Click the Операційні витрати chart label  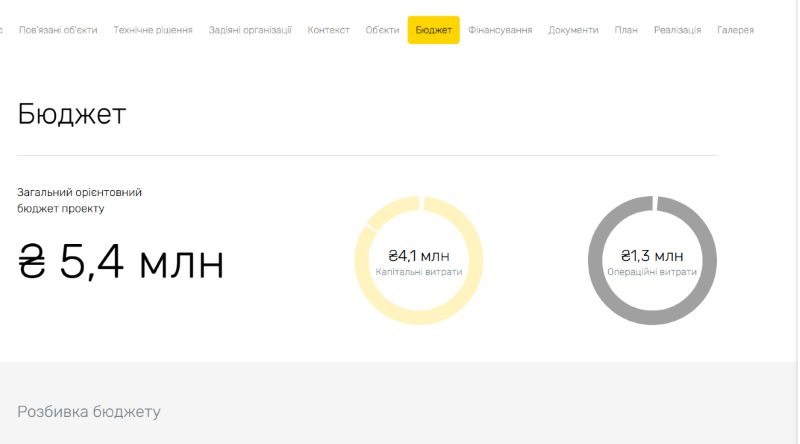pyautogui.click(x=652, y=272)
